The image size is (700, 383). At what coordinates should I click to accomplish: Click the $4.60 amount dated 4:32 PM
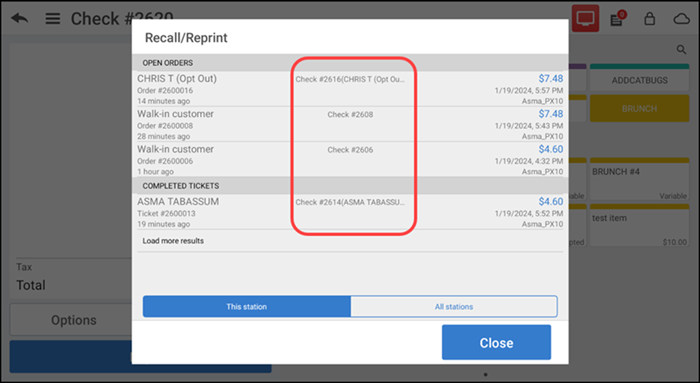(x=550, y=149)
